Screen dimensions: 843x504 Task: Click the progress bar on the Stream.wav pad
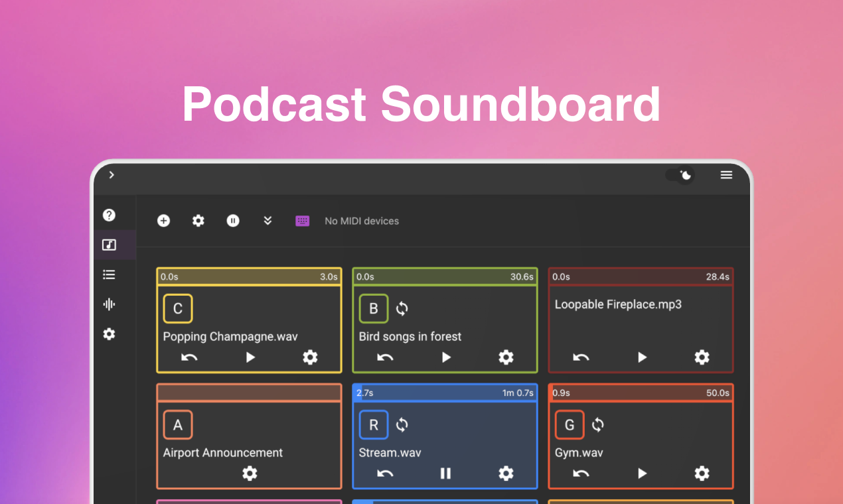(445, 393)
